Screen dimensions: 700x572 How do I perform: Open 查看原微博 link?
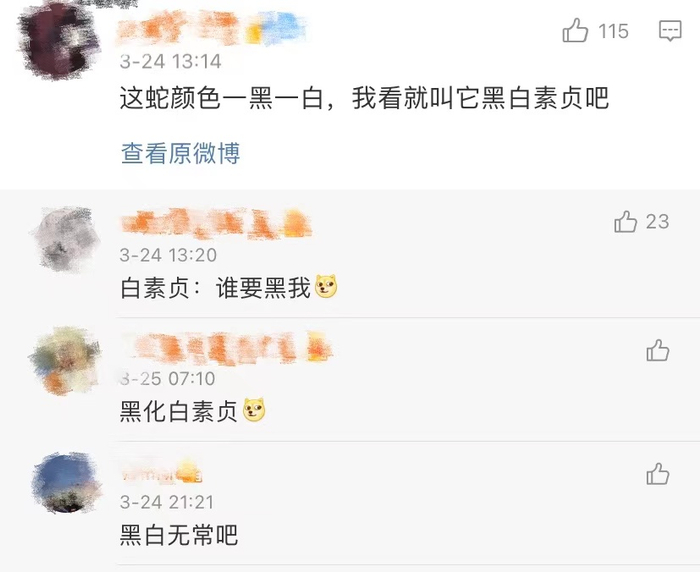coord(180,153)
